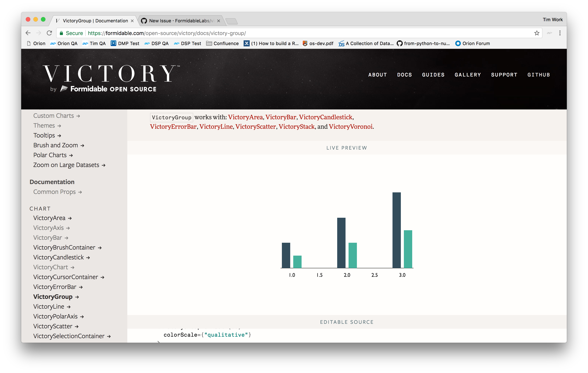Click the VictoryStack link in the intro text
The height and width of the screenshot is (373, 588).
pos(296,127)
